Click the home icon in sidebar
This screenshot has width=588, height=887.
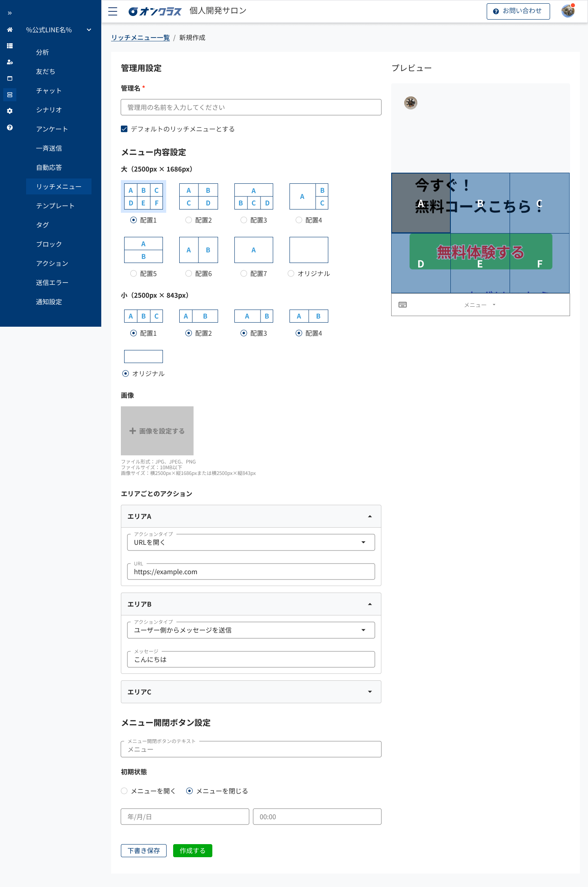point(10,29)
